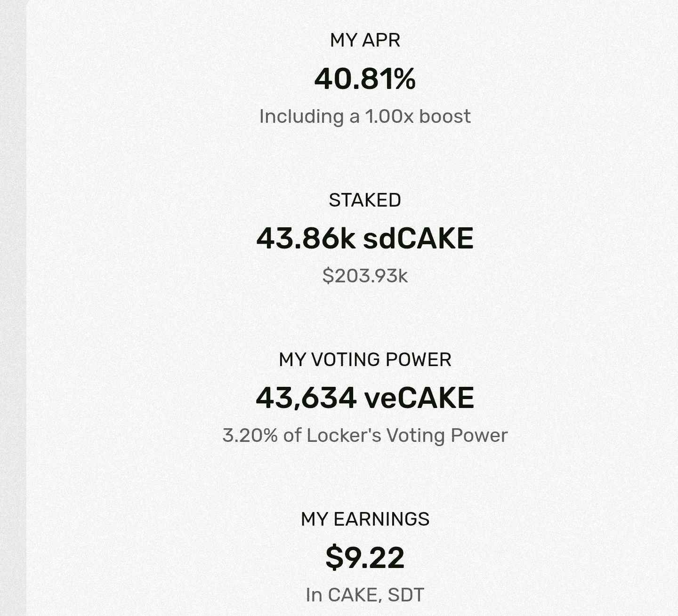Click the 'Including a' boost caption text
The image size is (678, 616).
click(309, 116)
